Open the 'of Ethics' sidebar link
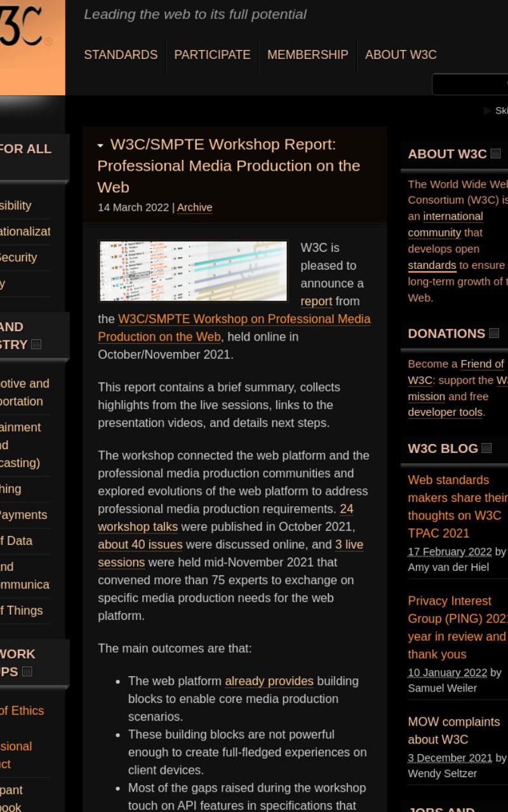Image resolution: width=508 pixels, height=812 pixels. pyautogui.click(x=22, y=710)
